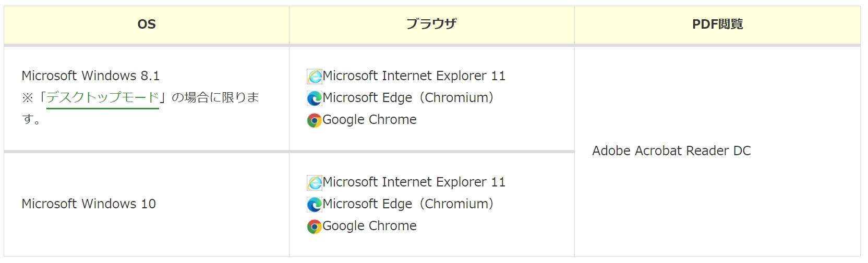Click Microsoft Edge (Chromium) text for Windows 8.1

(x=408, y=98)
